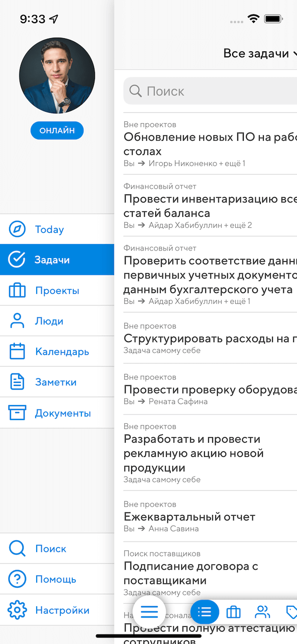The image size is (297, 644).
Task: Open the Заметки note icon
Action: click(x=17, y=382)
